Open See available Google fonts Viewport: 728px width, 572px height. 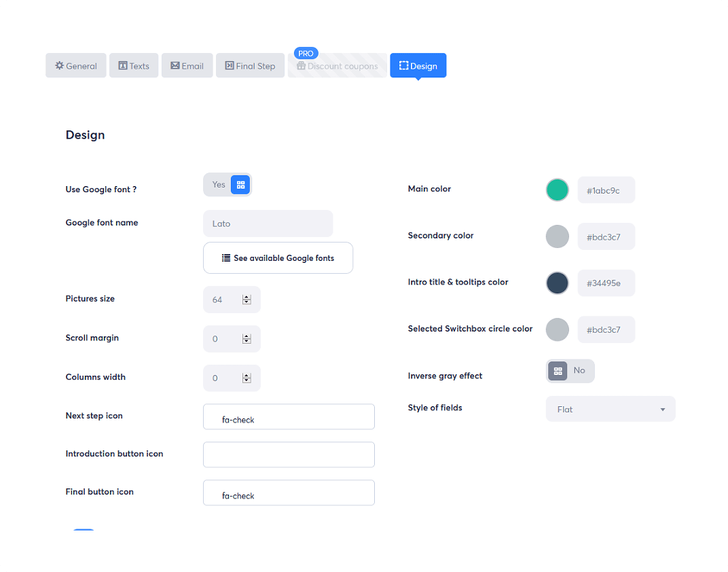coord(278,257)
